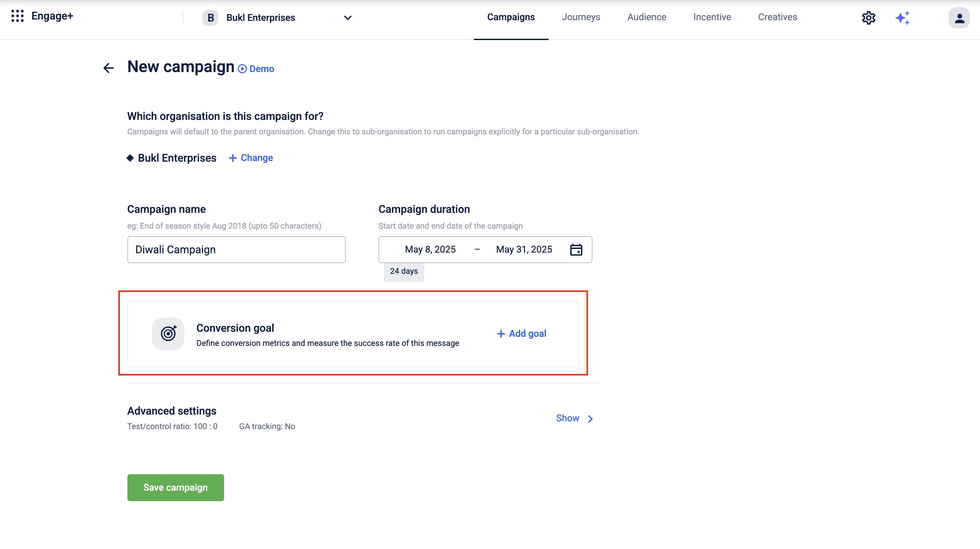Click the Save campaign button

click(x=175, y=487)
